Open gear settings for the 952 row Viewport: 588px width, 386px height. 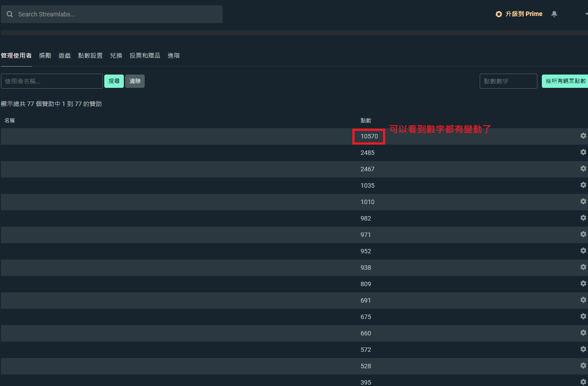click(x=583, y=251)
